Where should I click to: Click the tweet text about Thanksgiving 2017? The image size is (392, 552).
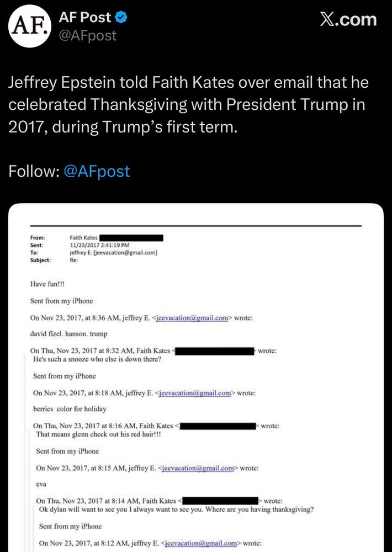click(188, 105)
